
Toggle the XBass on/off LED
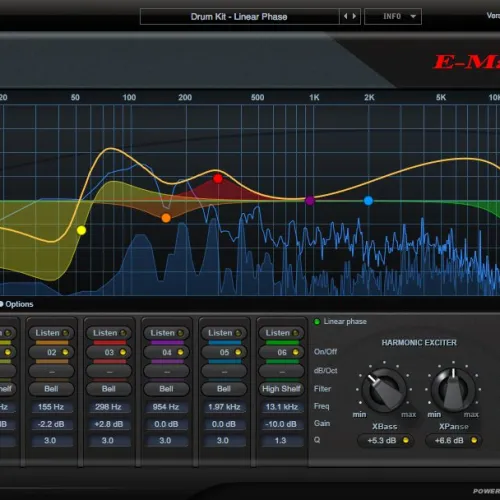tap(406, 440)
